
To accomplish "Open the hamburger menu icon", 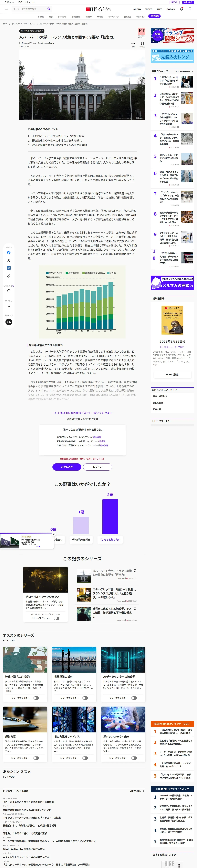I will coord(6,9).
